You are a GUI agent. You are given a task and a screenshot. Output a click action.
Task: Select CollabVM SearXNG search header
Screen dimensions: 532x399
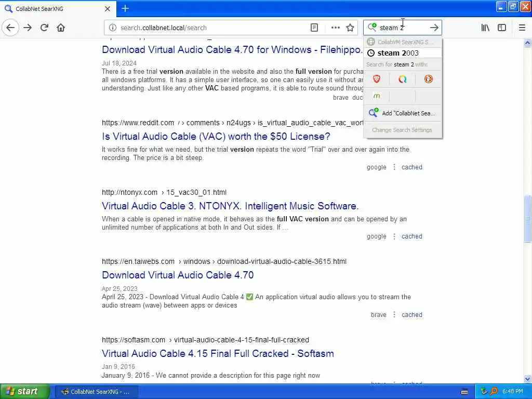tap(403, 42)
